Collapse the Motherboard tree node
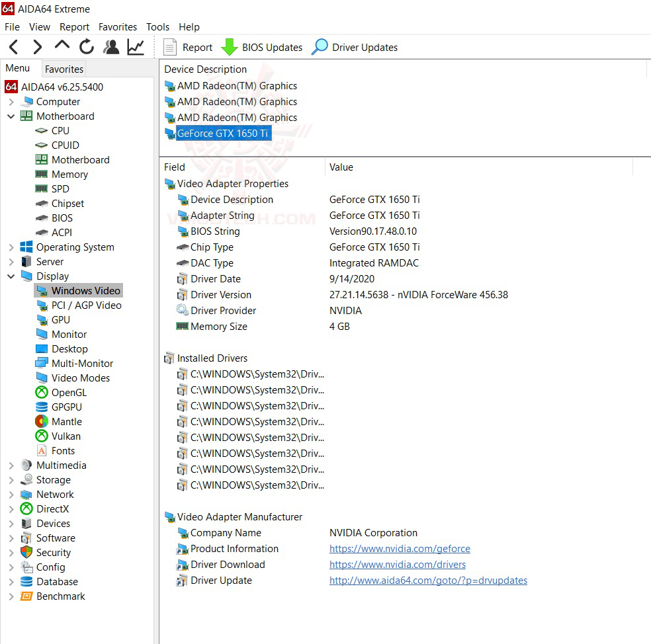Viewport: 651px width, 644px height. click(11, 116)
